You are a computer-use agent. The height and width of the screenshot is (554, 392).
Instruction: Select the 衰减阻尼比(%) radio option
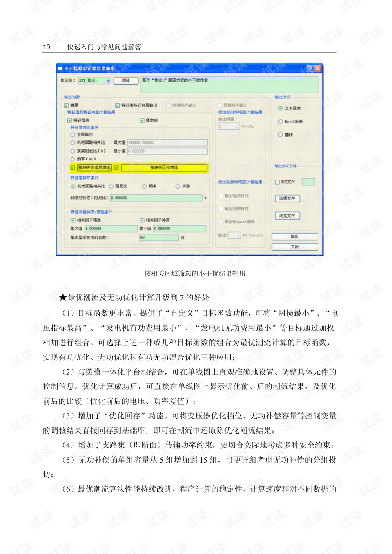coord(73,151)
